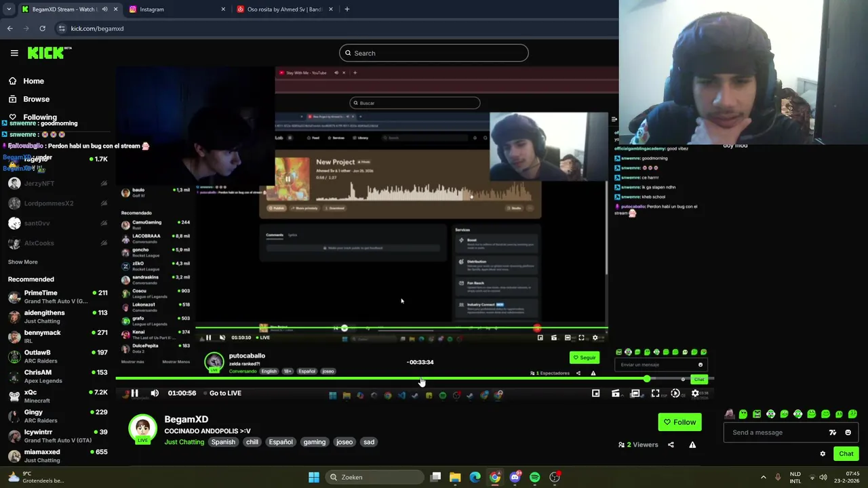Open JerzyNFT in the Following list
Image resolution: width=868 pixels, height=488 pixels.
57,184
